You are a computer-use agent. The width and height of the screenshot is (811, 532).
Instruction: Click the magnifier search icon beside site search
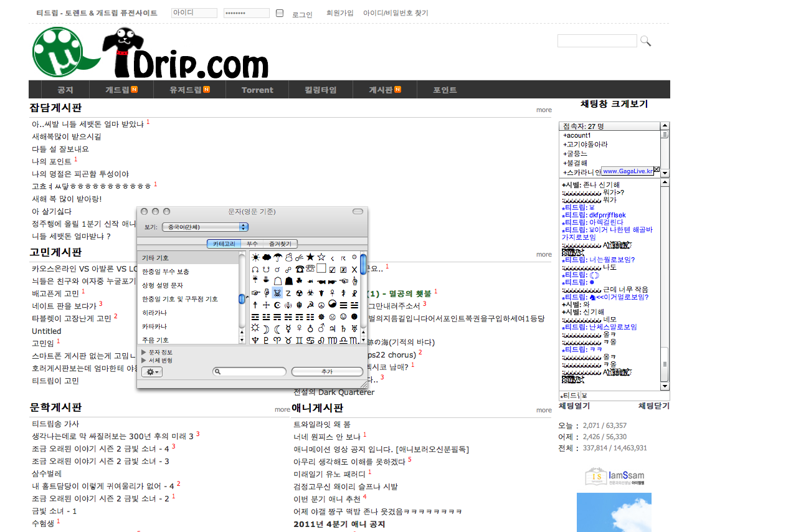click(x=645, y=41)
